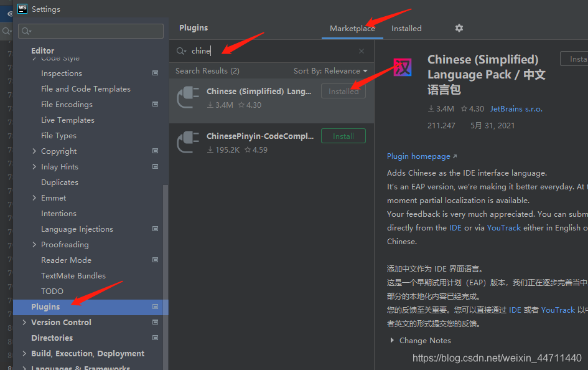Click project-level icon beside Directories
This screenshot has width=588, height=370.
coord(156,338)
